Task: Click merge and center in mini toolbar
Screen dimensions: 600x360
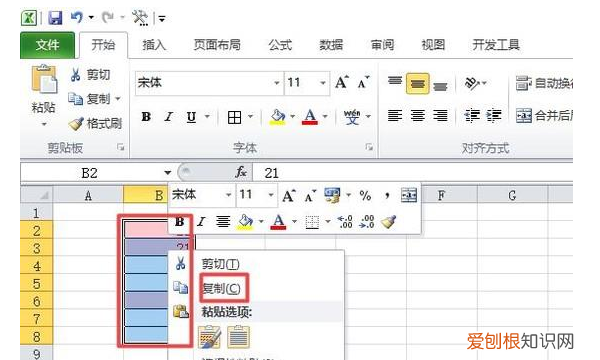Action: click(409, 195)
